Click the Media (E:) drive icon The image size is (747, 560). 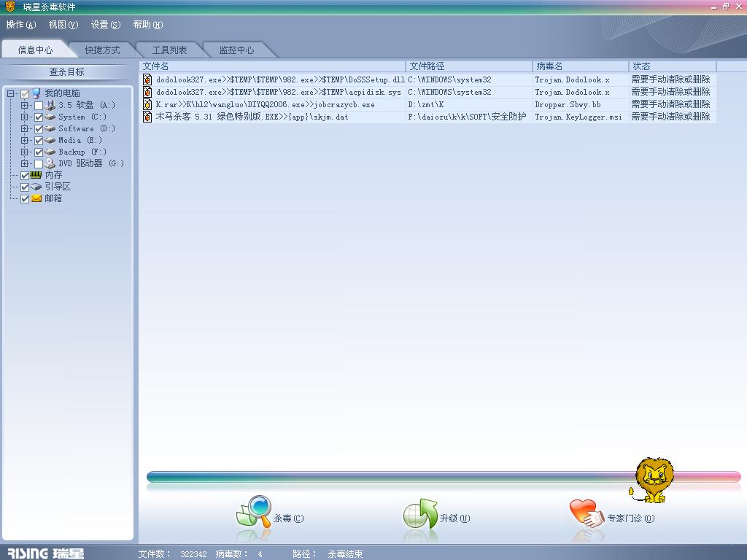[x=50, y=140]
